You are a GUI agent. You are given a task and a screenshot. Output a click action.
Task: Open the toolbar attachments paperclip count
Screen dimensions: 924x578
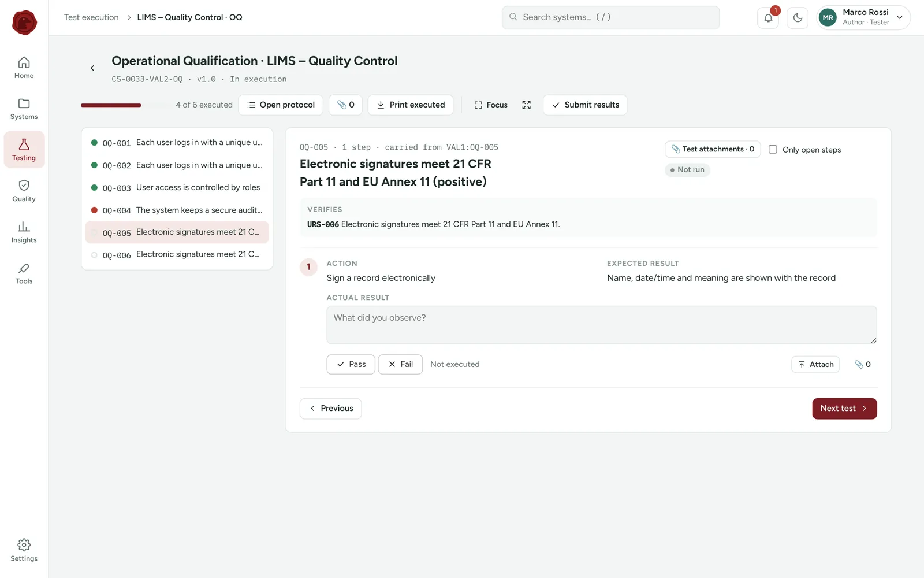(x=345, y=105)
